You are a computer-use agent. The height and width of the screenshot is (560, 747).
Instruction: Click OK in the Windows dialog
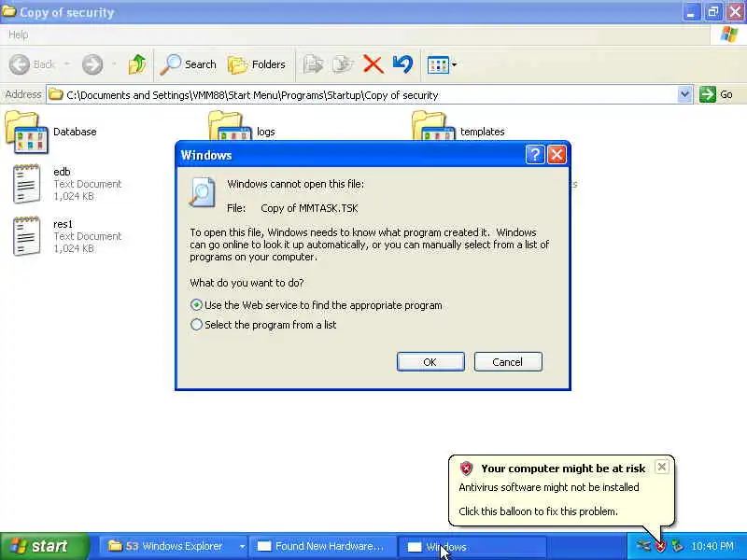pyautogui.click(x=430, y=362)
